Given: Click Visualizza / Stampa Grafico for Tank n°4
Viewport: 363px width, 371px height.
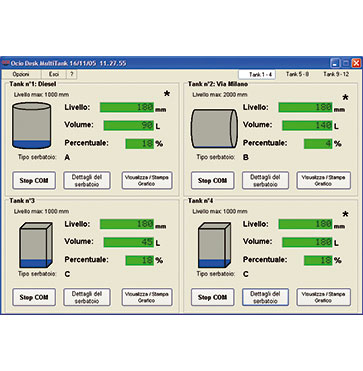Looking at the screenshot, I should coord(324,297).
